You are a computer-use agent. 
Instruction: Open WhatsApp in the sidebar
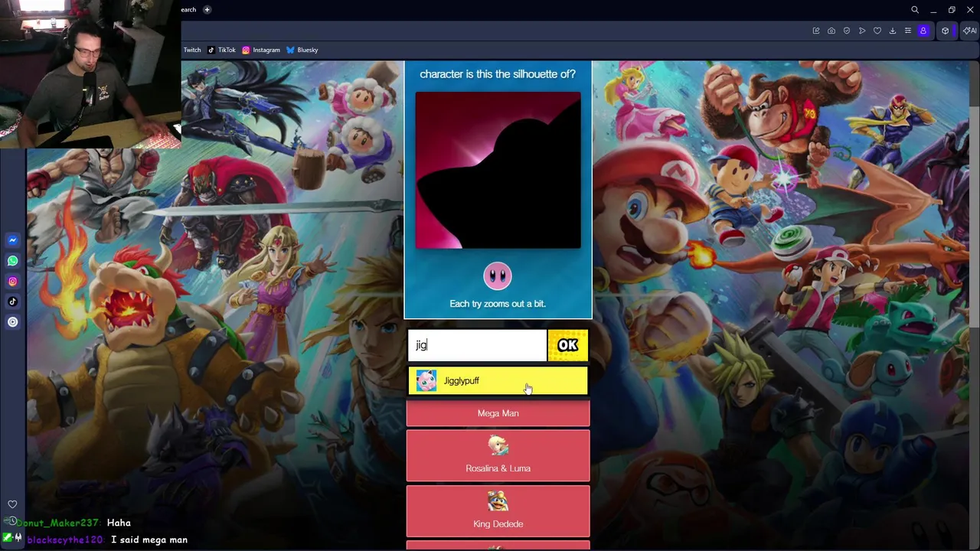(12, 261)
